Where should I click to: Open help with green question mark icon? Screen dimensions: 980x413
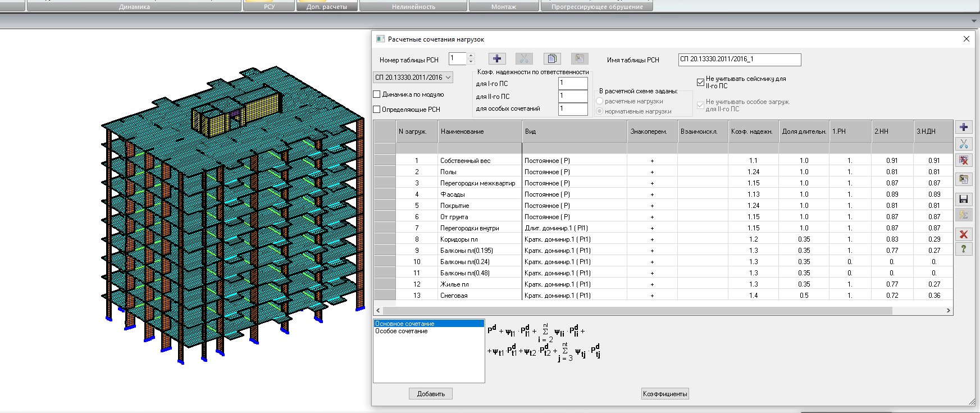(x=964, y=249)
